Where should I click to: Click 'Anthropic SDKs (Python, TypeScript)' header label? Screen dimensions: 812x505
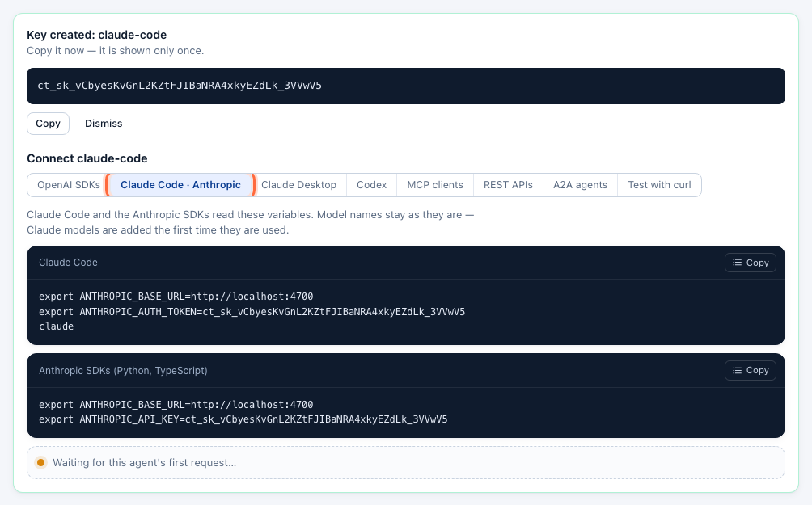pos(123,371)
